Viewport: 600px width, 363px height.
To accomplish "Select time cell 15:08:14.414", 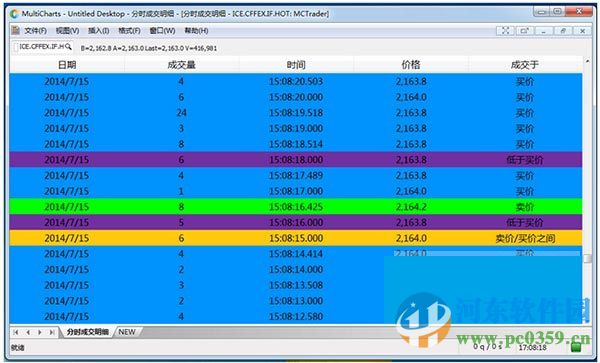I will [296, 254].
